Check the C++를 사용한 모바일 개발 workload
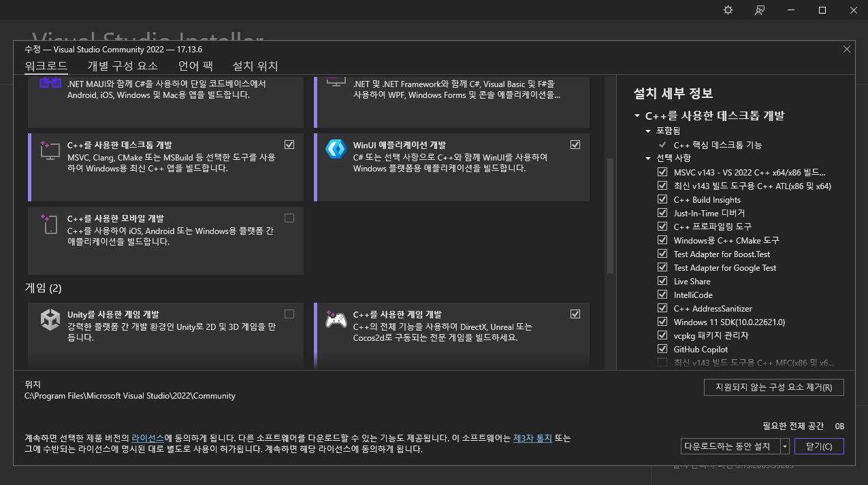This screenshot has height=485, width=868. (289, 218)
